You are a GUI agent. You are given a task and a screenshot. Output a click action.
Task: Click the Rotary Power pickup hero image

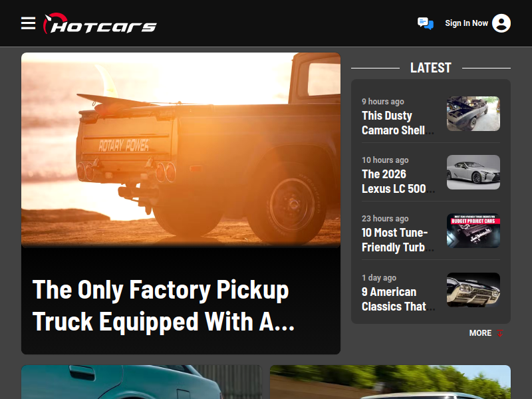180,150
